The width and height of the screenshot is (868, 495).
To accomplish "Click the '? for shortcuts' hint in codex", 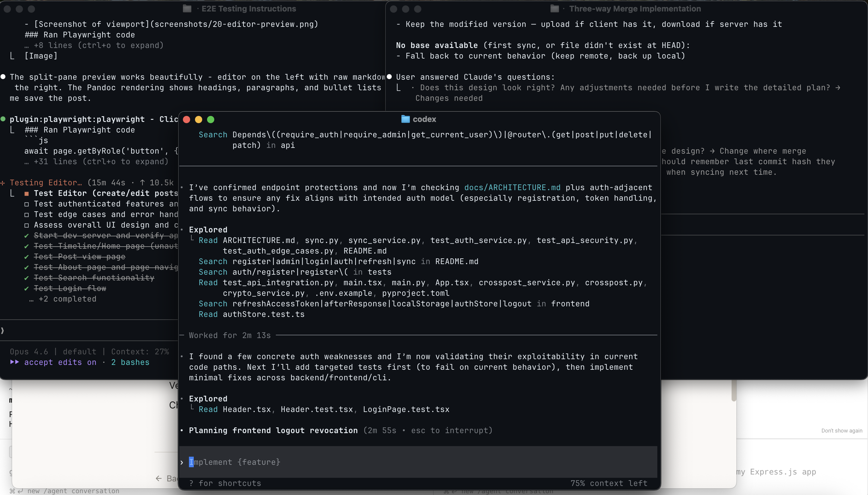I will pyautogui.click(x=225, y=483).
